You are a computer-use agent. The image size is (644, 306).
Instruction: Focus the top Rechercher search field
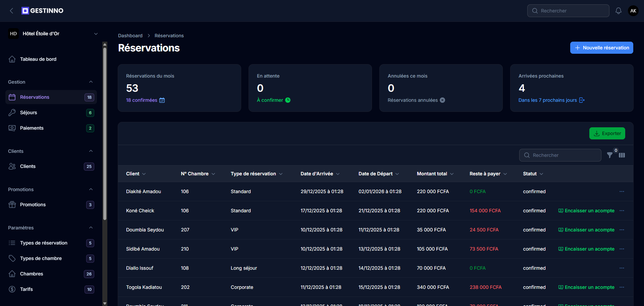(568, 11)
